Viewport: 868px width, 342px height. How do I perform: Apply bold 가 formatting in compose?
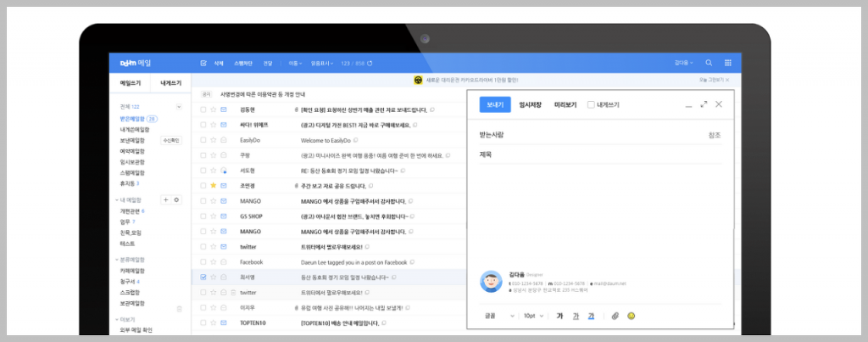pyautogui.click(x=559, y=316)
